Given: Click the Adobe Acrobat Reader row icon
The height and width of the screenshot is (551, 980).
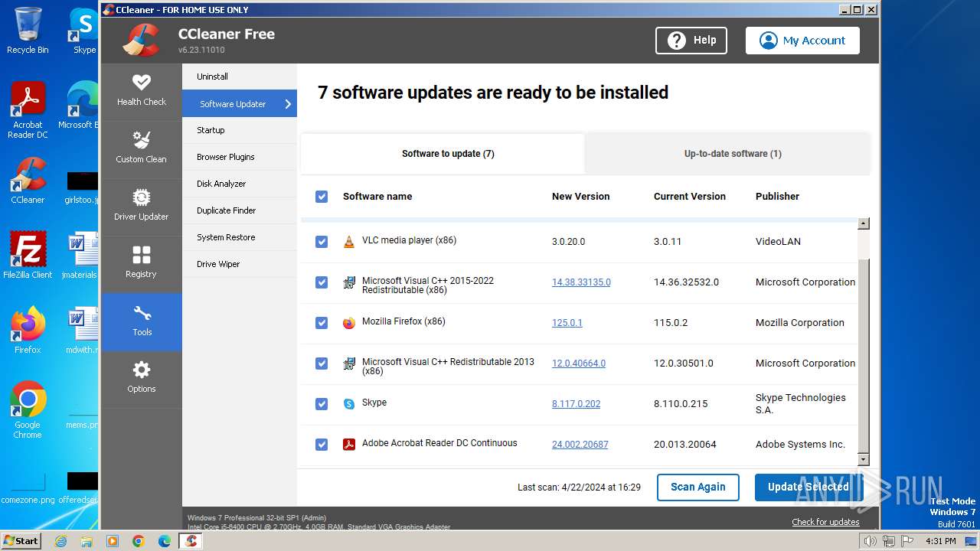Looking at the screenshot, I should click(349, 444).
